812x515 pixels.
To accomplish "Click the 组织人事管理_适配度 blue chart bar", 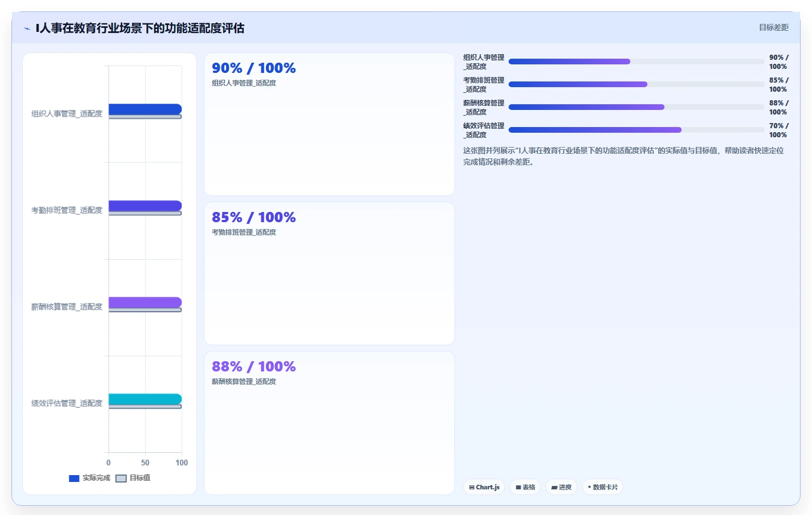I will pos(145,109).
